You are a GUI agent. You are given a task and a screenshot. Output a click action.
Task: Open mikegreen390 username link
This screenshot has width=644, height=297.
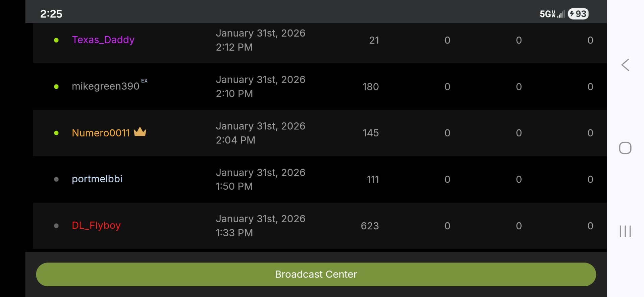[x=105, y=86]
